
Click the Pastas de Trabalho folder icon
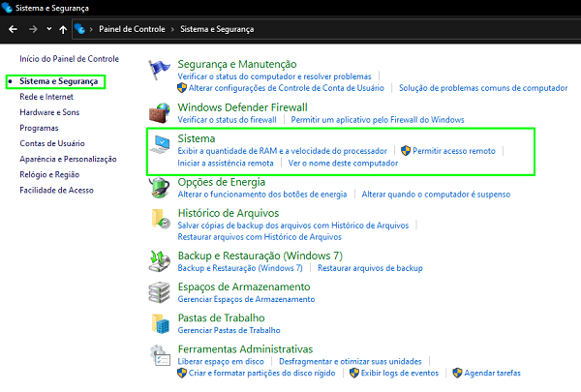click(x=161, y=323)
